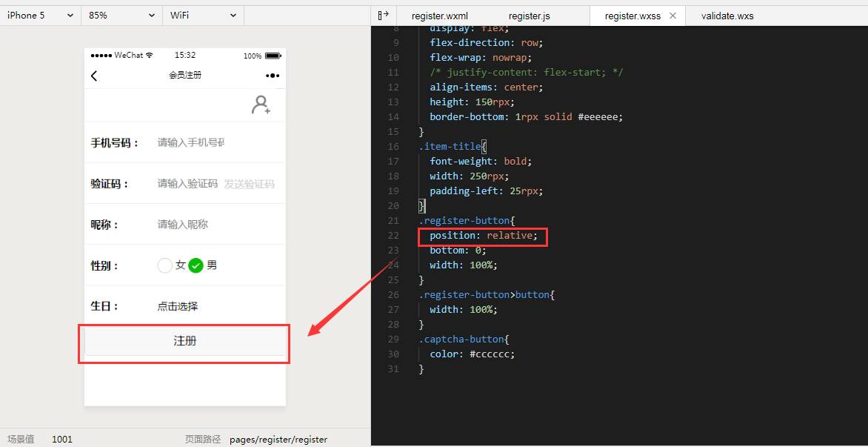Click 发送验证码 button
Image resolution: width=868 pixels, height=447 pixels.
tap(249, 184)
